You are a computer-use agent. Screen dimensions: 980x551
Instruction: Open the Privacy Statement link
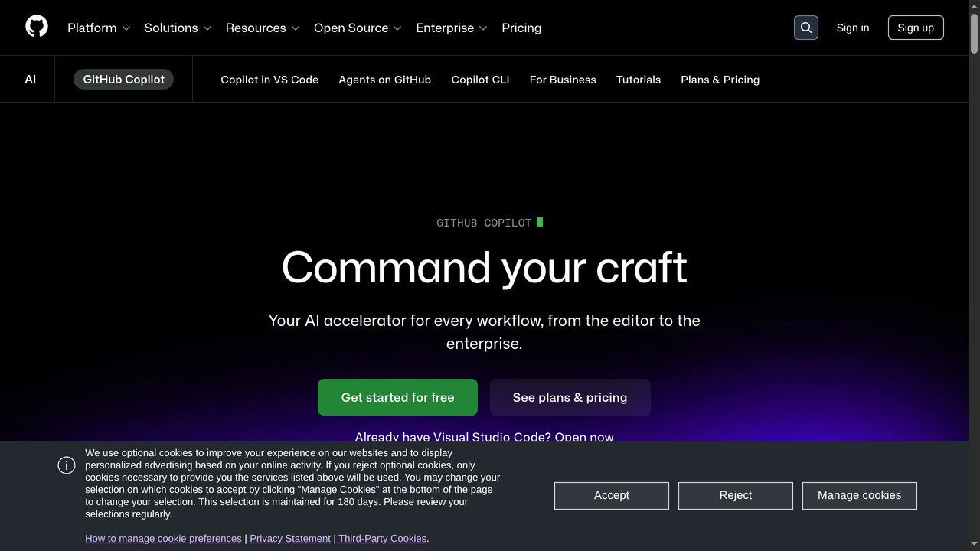(x=290, y=538)
